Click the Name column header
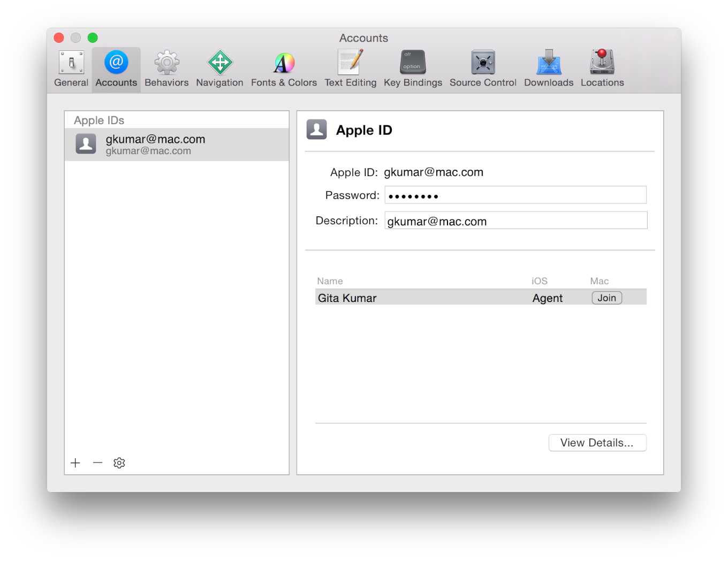This screenshot has width=728, height=561. pyautogui.click(x=330, y=281)
